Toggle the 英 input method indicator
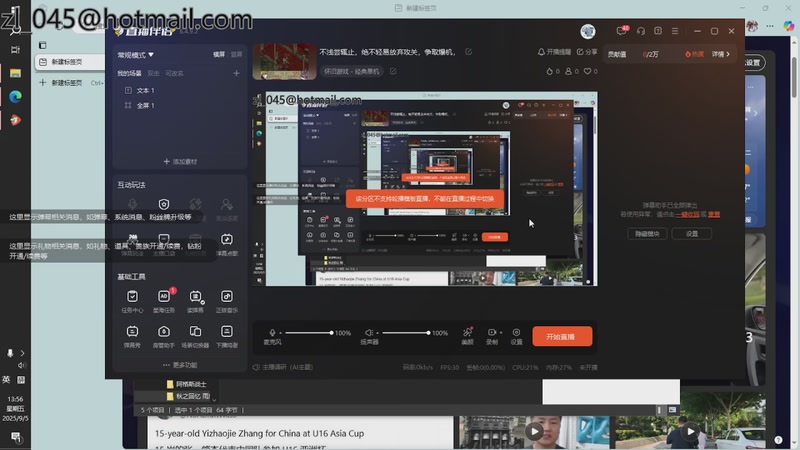The image size is (800, 450). pos(6,380)
